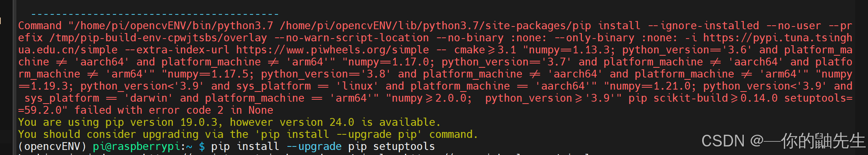Click the 'You should consider upgrading' line
Image resolution: width=868 pixels, height=155 pixels.
click(248, 134)
